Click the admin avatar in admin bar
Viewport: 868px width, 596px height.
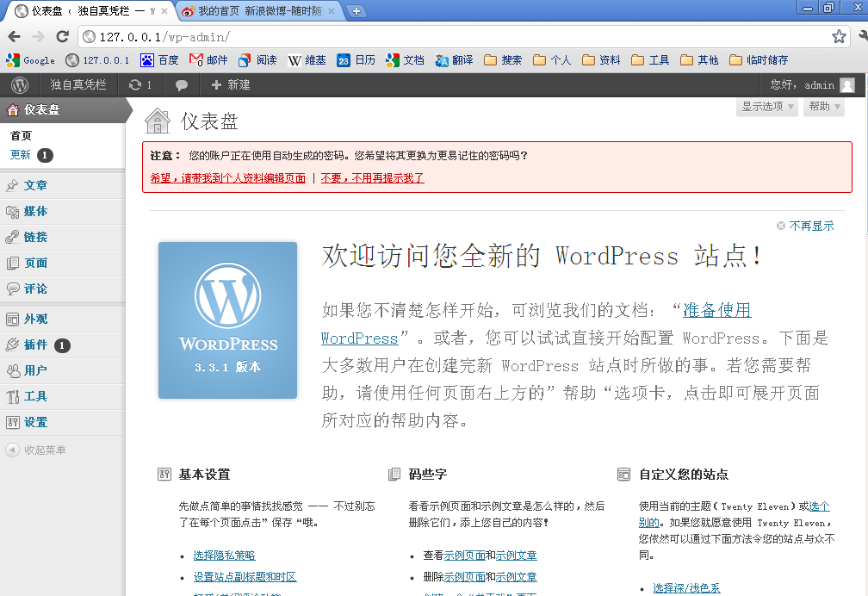coord(847,84)
